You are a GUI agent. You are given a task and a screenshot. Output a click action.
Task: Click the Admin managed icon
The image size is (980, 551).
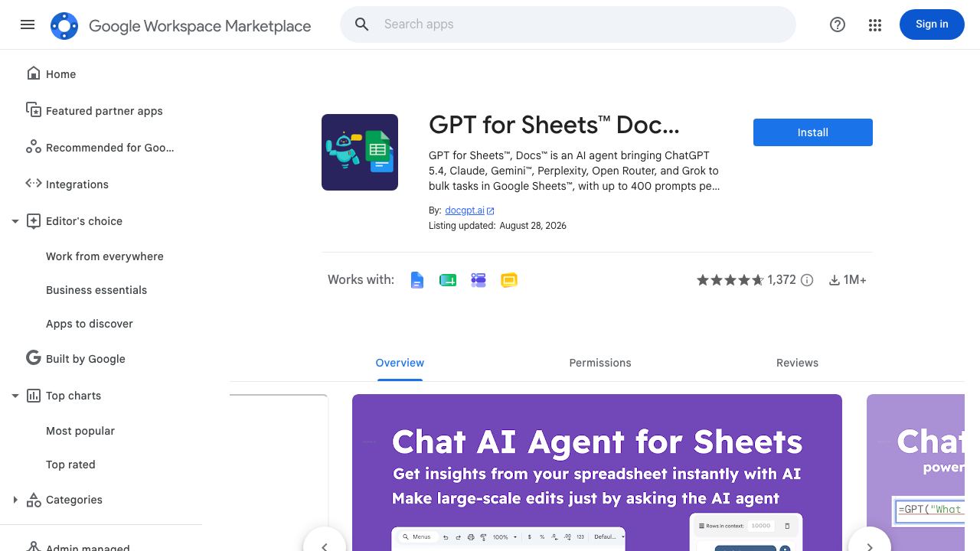point(34,546)
